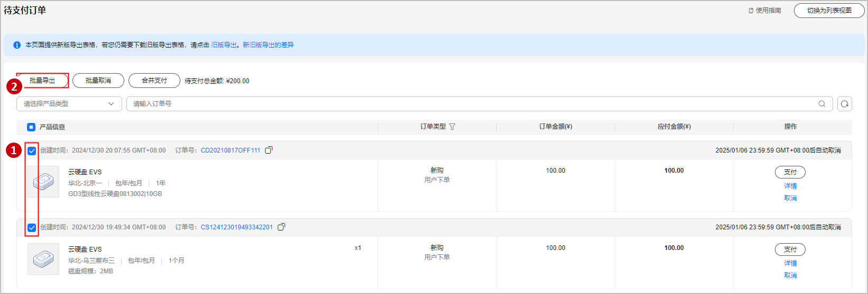Viewport: 868px width, 294px height.
Task: Open the product type dropdown
Action: point(69,104)
